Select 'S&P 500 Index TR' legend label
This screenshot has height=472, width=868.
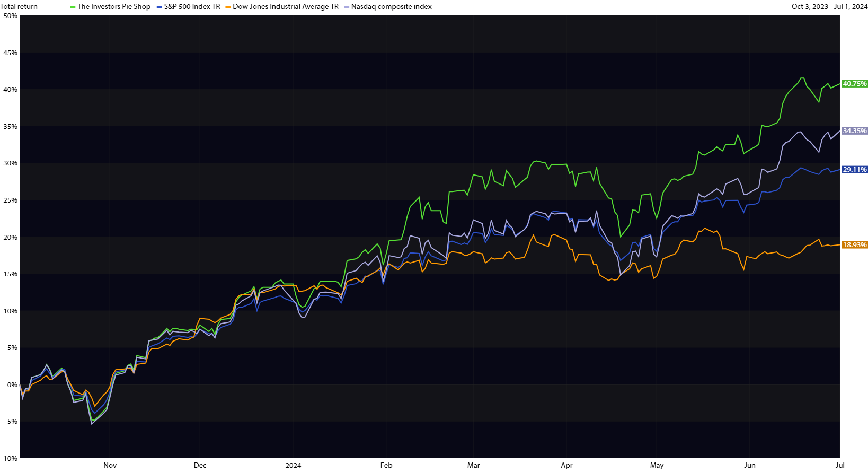[192, 7]
